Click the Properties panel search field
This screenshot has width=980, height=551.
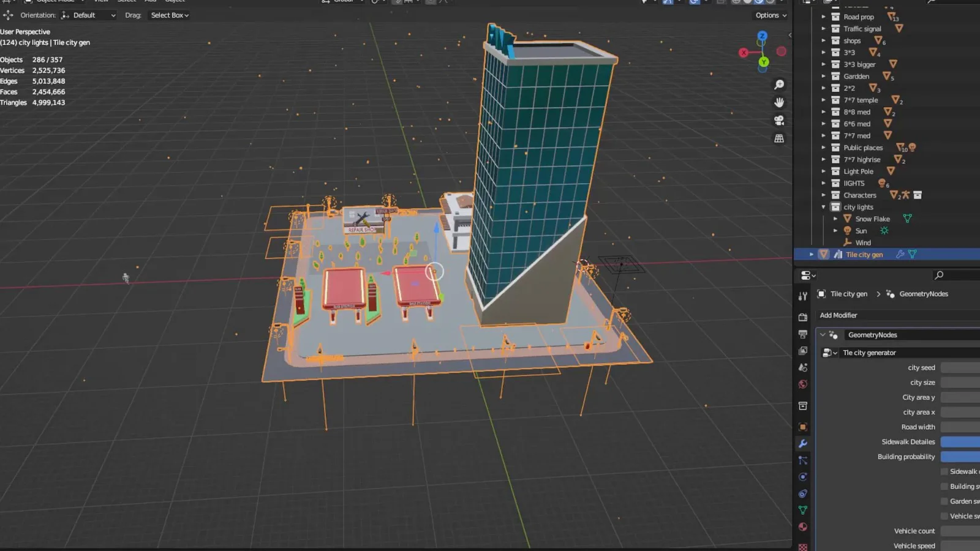pyautogui.click(x=956, y=275)
